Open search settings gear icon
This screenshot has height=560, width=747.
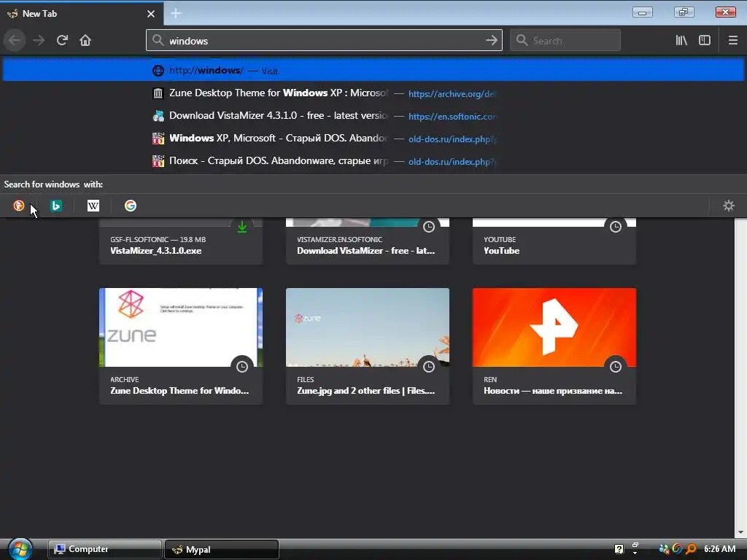[x=729, y=205]
